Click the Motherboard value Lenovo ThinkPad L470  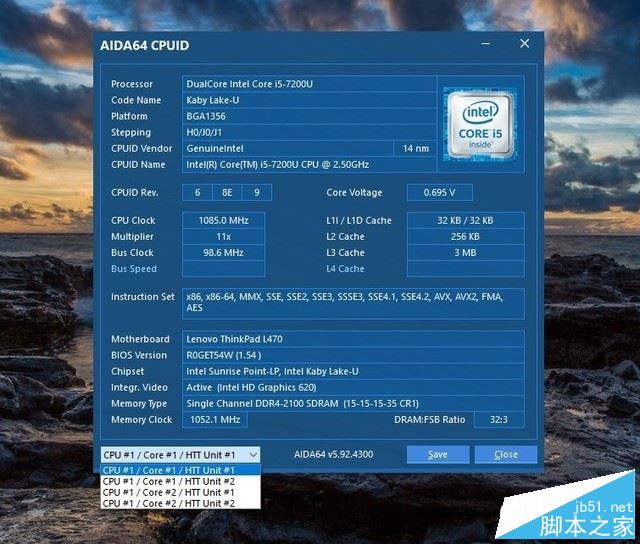[353, 339]
